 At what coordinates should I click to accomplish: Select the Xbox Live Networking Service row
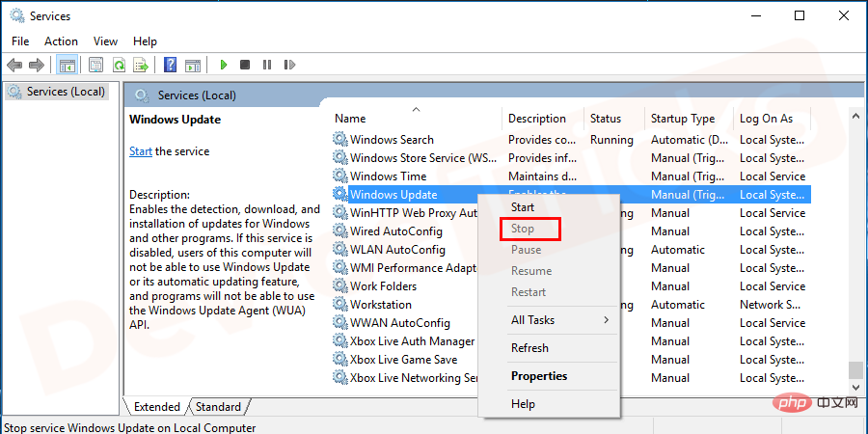click(x=413, y=377)
